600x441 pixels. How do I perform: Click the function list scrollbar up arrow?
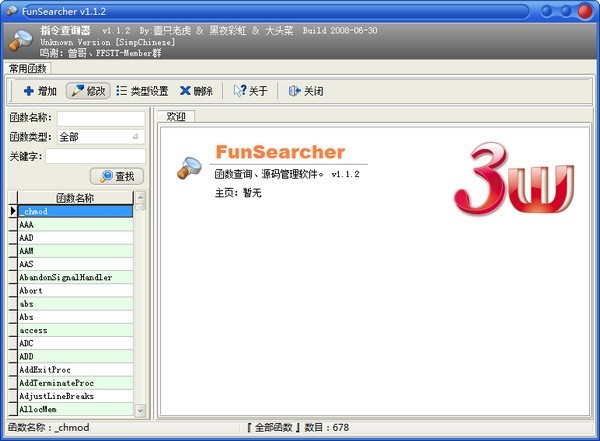(x=141, y=197)
